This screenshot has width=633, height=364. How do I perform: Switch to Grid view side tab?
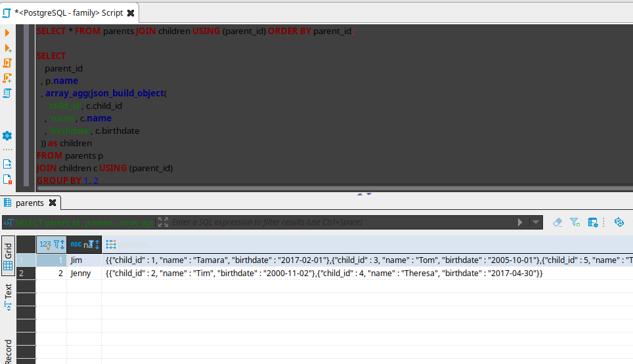pos(8,256)
